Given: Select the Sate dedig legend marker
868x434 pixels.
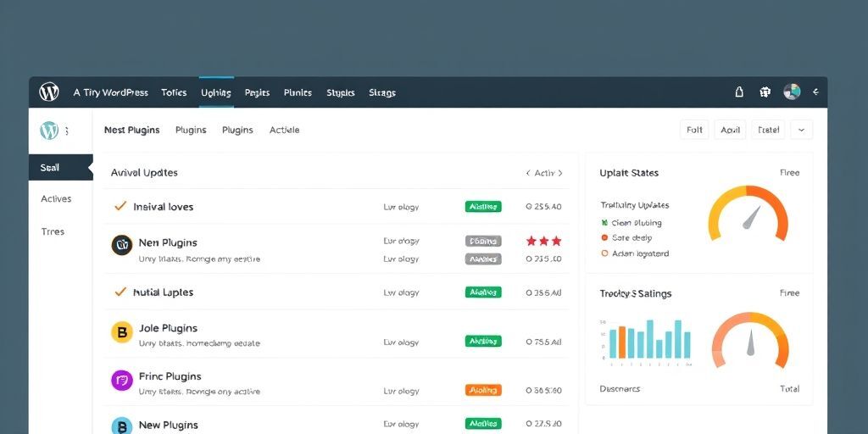Looking at the screenshot, I should pyautogui.click(x=604, y=237).
